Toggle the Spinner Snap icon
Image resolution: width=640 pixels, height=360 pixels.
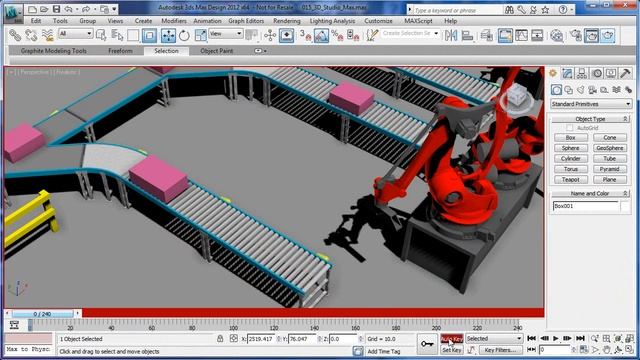pyautogui.click(x=353, y=36)
